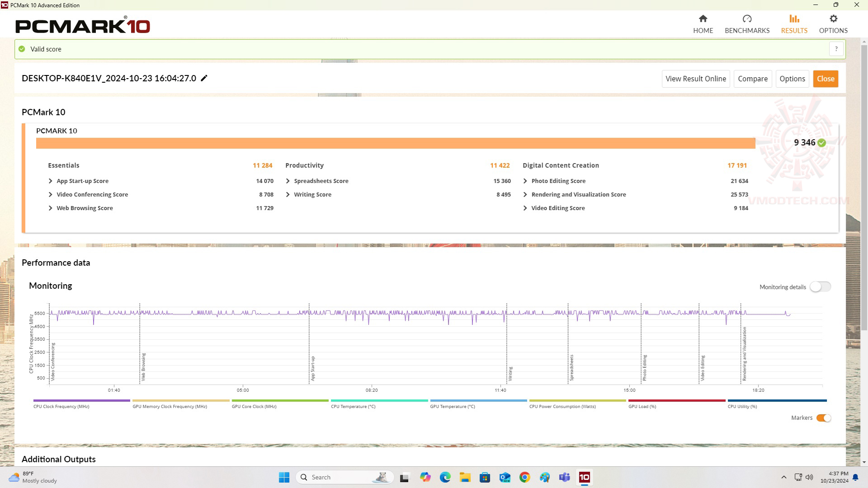Click the orange Close button
This screenshot has height=488, width=868.
coord(825,79)
